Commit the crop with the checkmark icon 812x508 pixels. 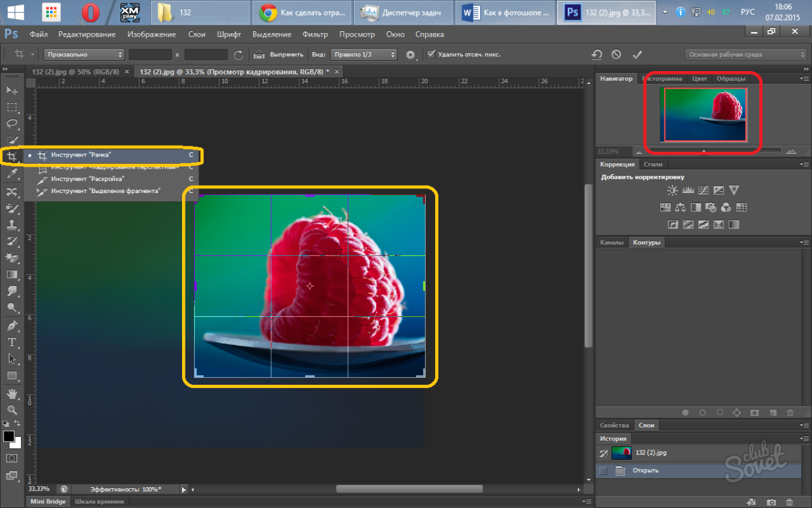pyautogui.click(x=637, y=54)
